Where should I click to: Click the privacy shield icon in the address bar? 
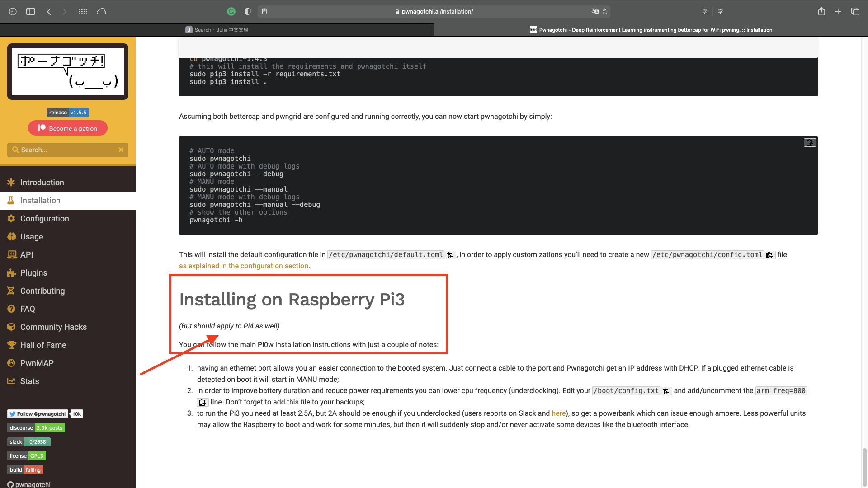247,12
